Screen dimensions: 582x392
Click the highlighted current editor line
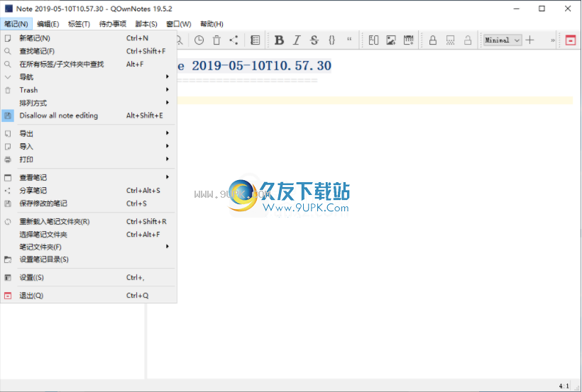(x=375, y=101)
